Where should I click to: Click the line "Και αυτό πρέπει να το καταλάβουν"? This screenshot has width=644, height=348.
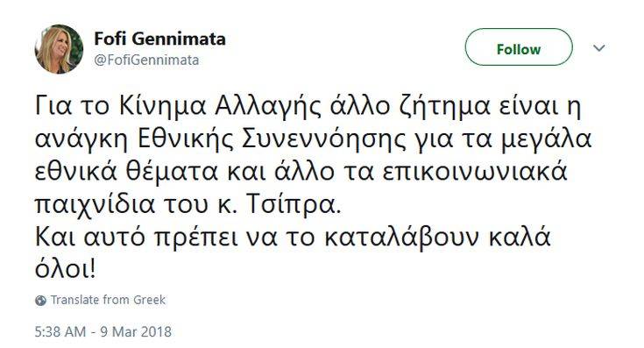[257, 238]
